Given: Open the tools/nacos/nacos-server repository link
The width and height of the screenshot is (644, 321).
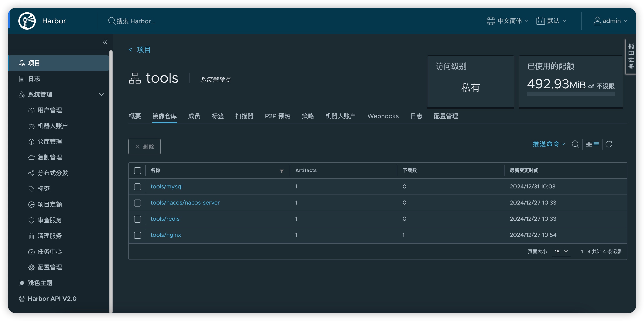Looking at the screenshot, I should [185, 203].
